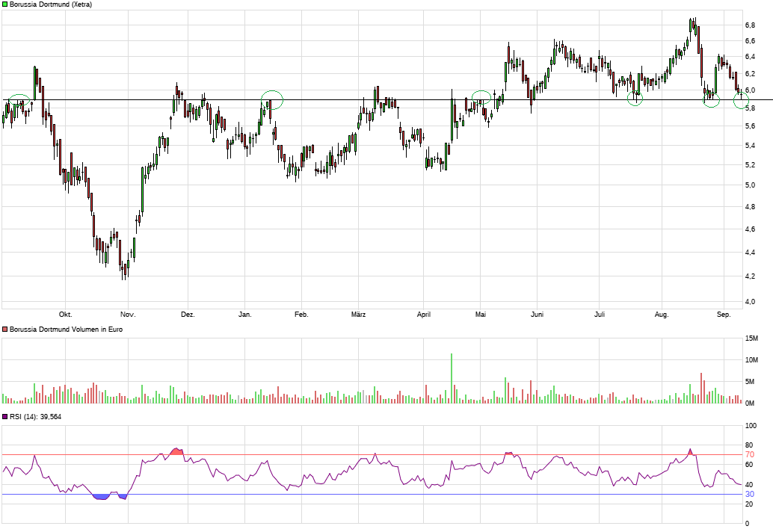773x532 pixels.
Task: Click the RSI (14): 39,564 indicator label
Action: coord(36,417)
